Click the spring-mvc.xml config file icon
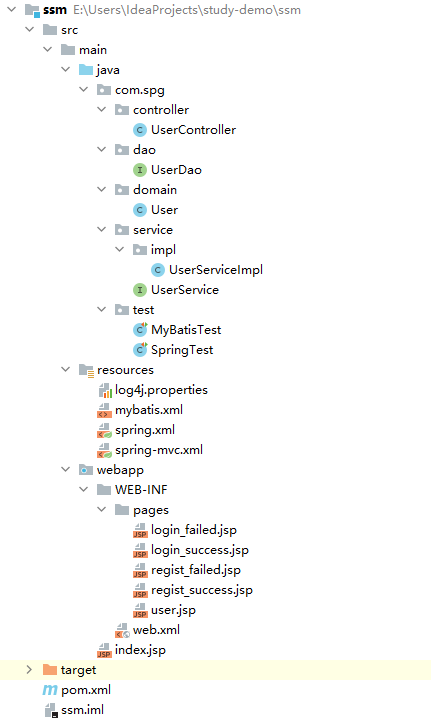431x721 pixels. [x=104, y=450]
